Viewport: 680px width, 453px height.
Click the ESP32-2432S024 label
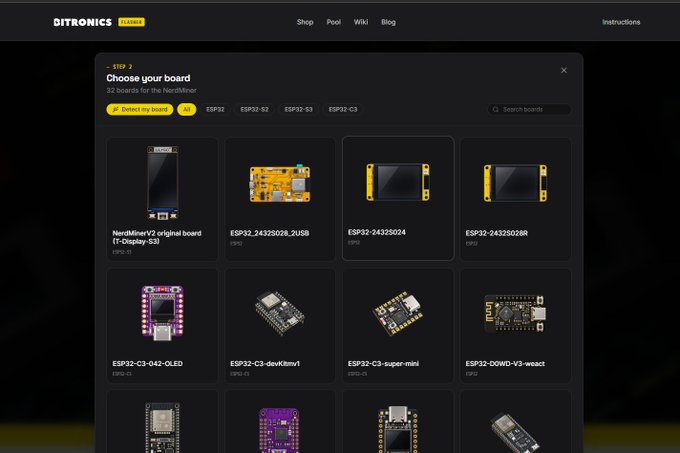(377, 232)
